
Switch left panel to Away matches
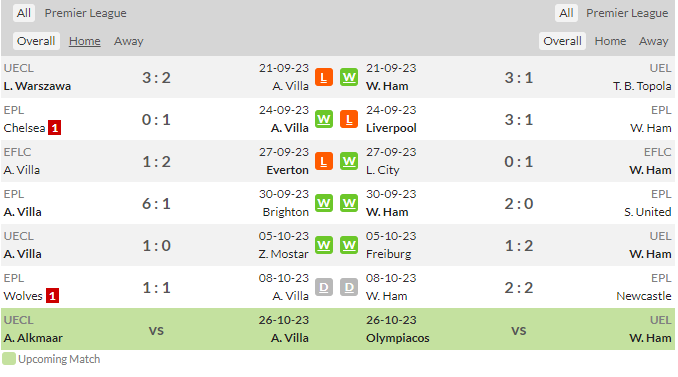tap(128, 41)
